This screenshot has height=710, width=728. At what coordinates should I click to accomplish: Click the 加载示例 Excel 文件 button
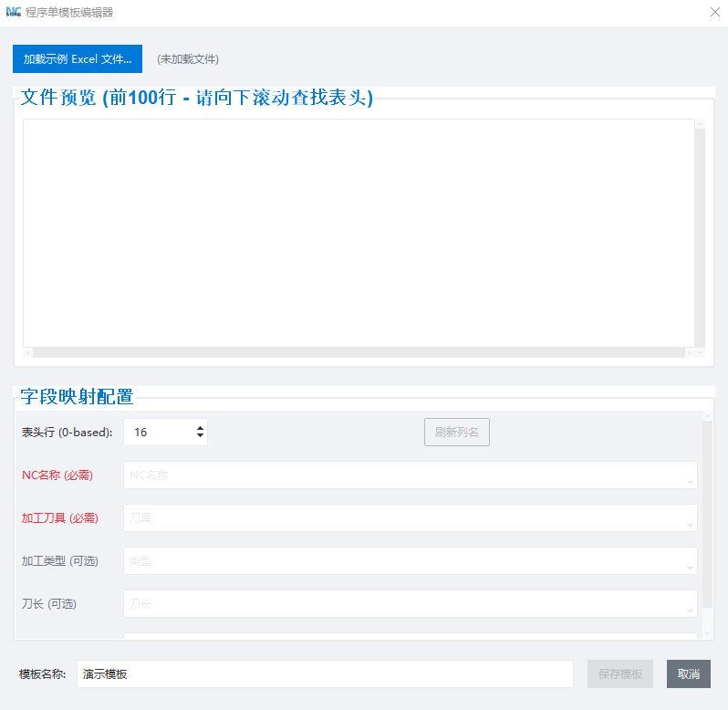click(78, 58)
